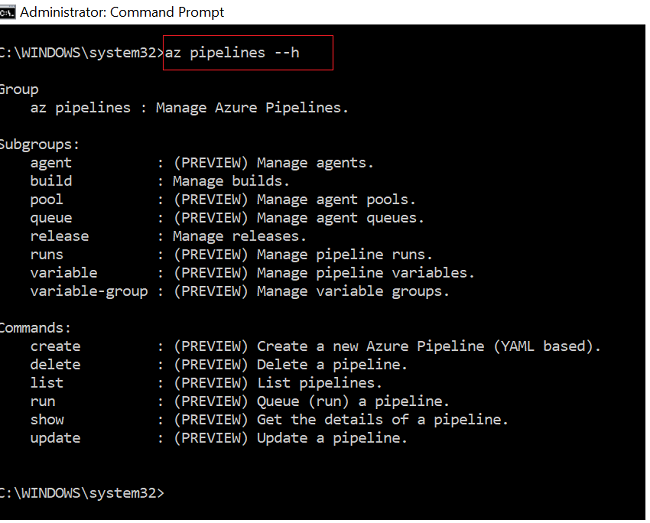Click the 'Group' heading text
This screenshot has height=523, width=650.
point(19,89)
